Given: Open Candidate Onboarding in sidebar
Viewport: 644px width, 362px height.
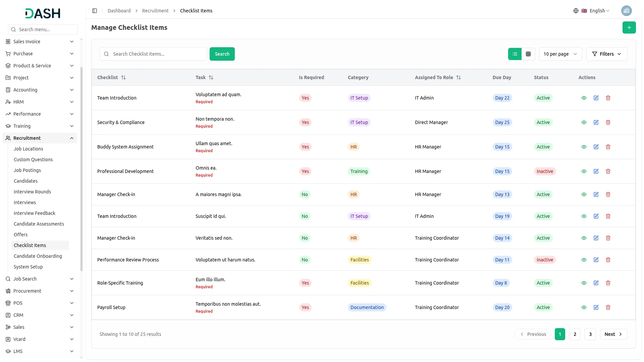Looking at the screenshot, I should point(38,256).
